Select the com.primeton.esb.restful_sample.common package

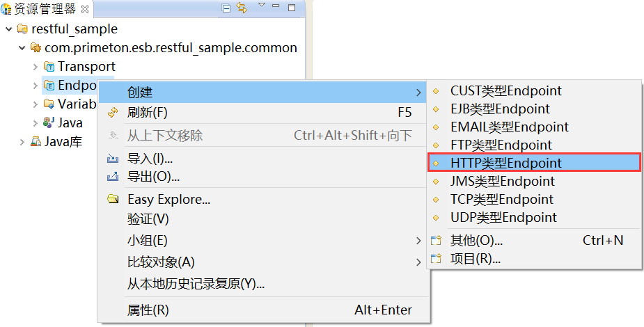171,48
